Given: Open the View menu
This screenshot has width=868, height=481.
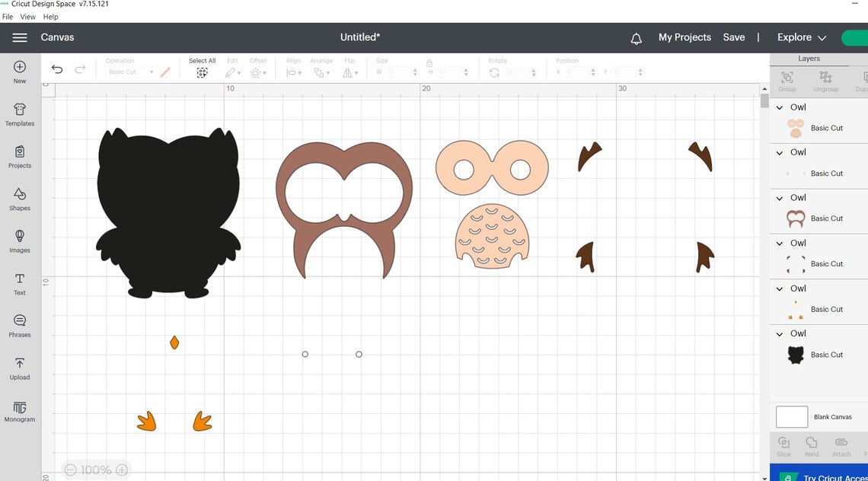Looking at the screenshot, I should tap(28, 16).
